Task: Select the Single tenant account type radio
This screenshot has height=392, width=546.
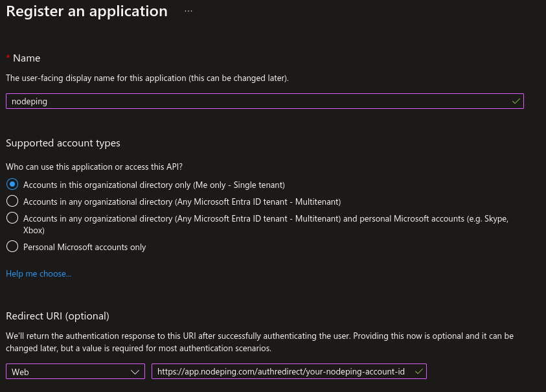Action: pyautogui.click(x=12, y=185)
